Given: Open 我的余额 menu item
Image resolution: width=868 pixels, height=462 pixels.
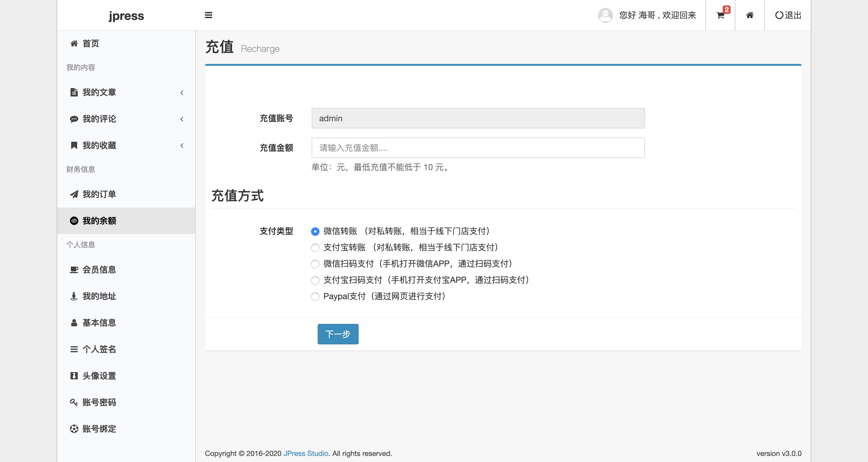Looking at the screenshot, I should click(126, 220).
